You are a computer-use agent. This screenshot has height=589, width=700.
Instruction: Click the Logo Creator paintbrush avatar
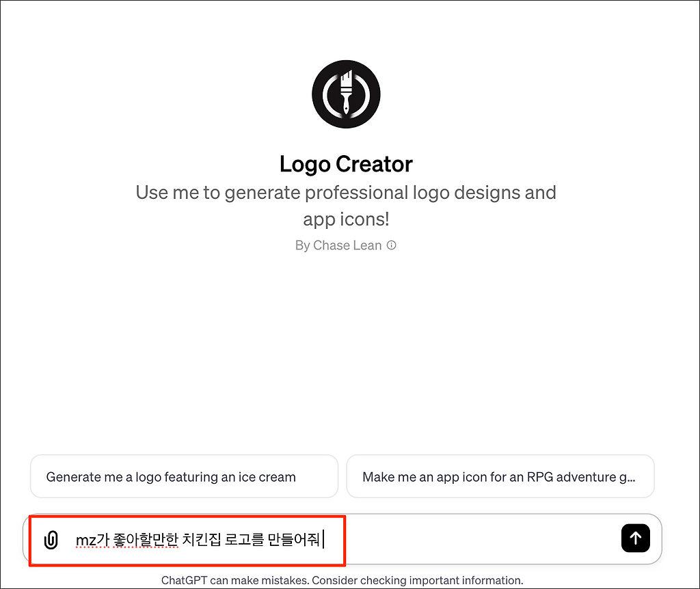pos(346,94)
